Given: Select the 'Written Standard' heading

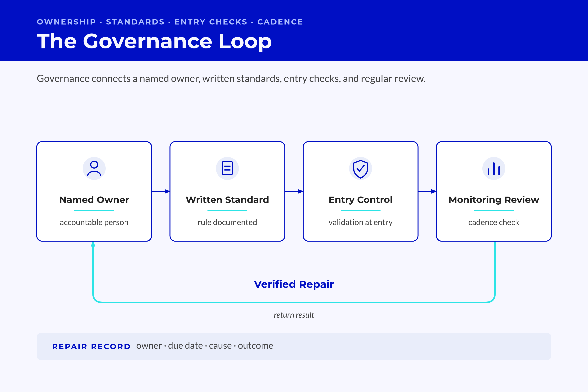Looking at the screenshot, I should [x=227, y=200].
